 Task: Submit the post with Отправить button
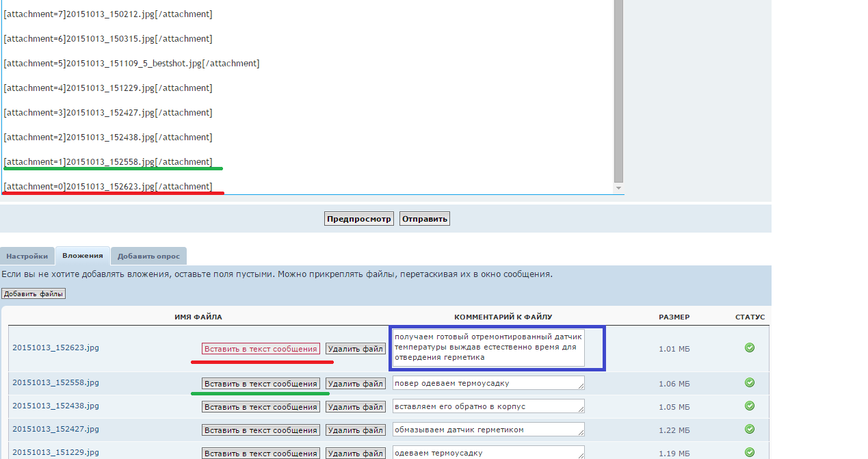pyautogui.click(x=425, y=219)
